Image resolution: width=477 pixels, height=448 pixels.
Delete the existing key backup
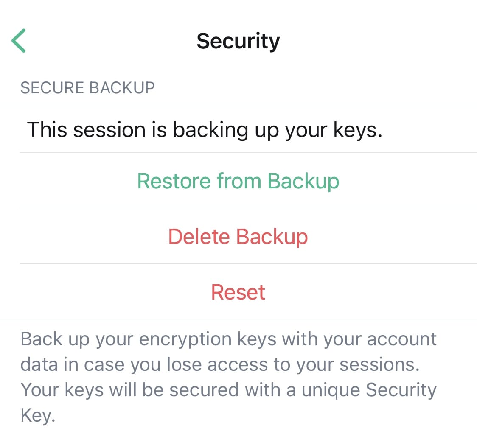[238, 236]
